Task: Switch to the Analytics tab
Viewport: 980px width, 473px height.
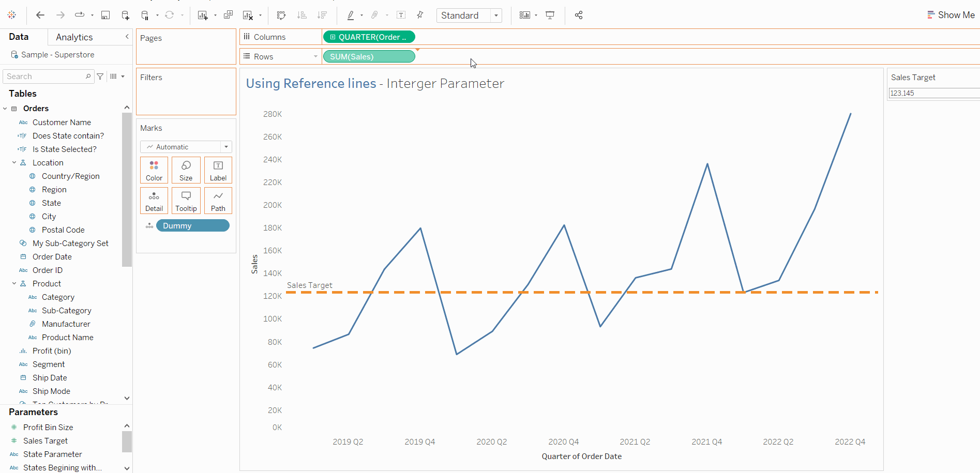Action: (74, 37)
